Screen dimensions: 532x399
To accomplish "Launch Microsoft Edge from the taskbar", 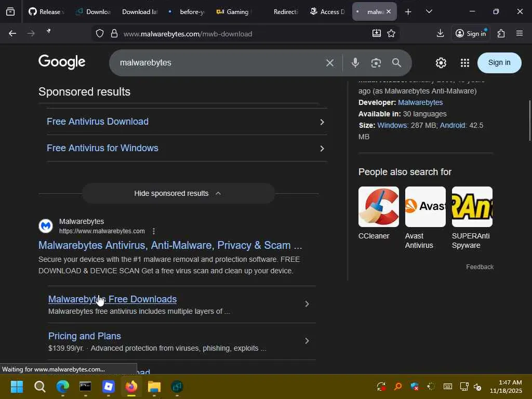I will pyautogui.click(x=63, y=387).
